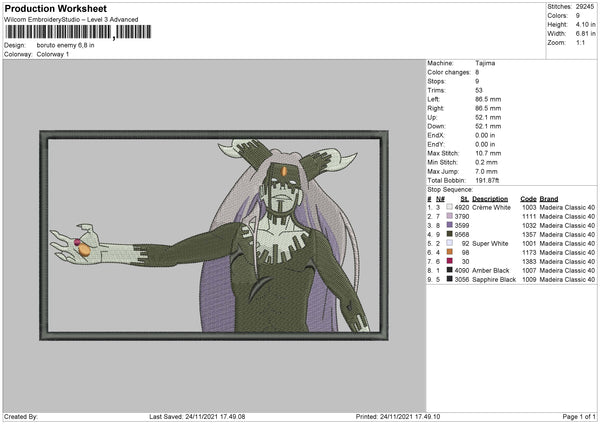Click the Stitches value 29245
The width and height of the screenshot is (600, 424).
click(x=585, y=7)
